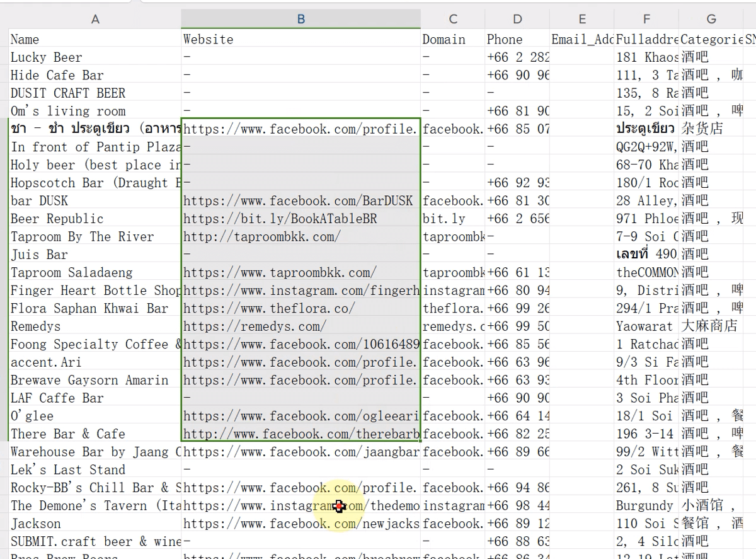Select the 'In front of Pantip Plaza' cell
Screen dimensions: 756x559
[x=95, y=147]
